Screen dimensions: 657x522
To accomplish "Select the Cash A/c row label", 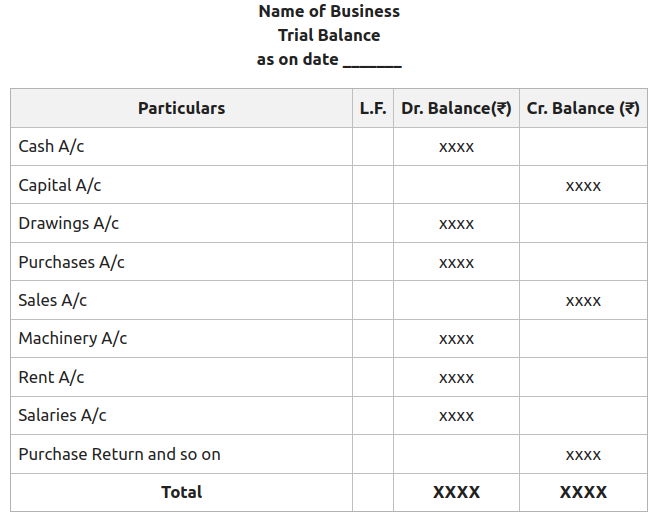I will click(x=51, y=146).
